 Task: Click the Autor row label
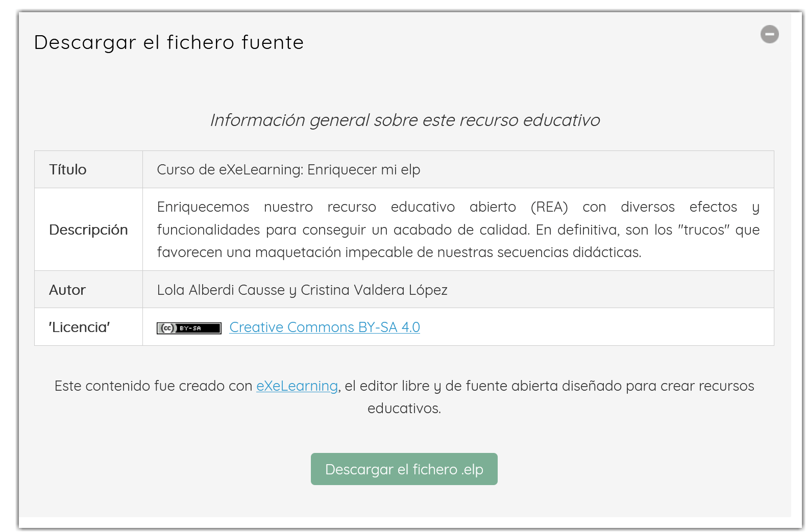(x=67, y=290)
